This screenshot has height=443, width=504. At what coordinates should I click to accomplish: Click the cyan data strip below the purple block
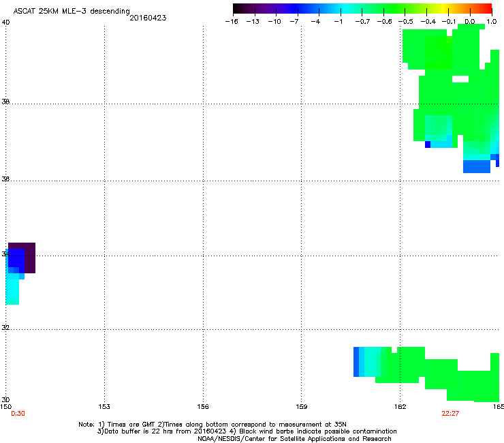click(x=12, y=289)
